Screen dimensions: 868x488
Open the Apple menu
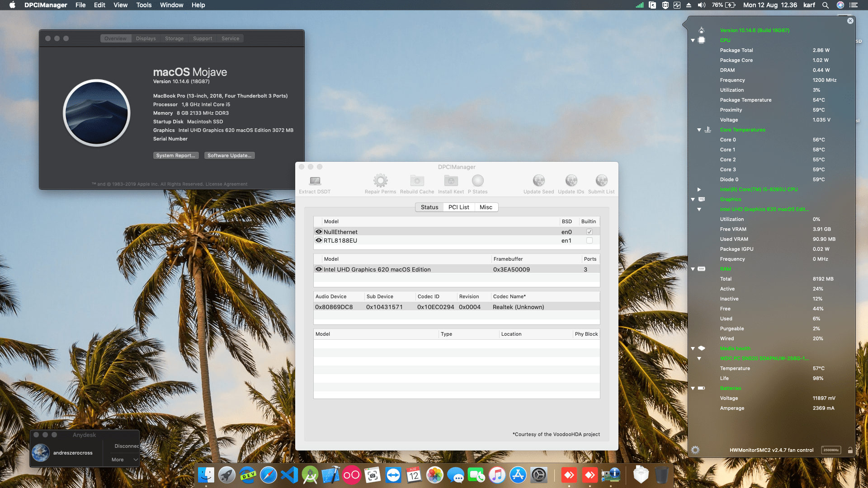(12, 5)
